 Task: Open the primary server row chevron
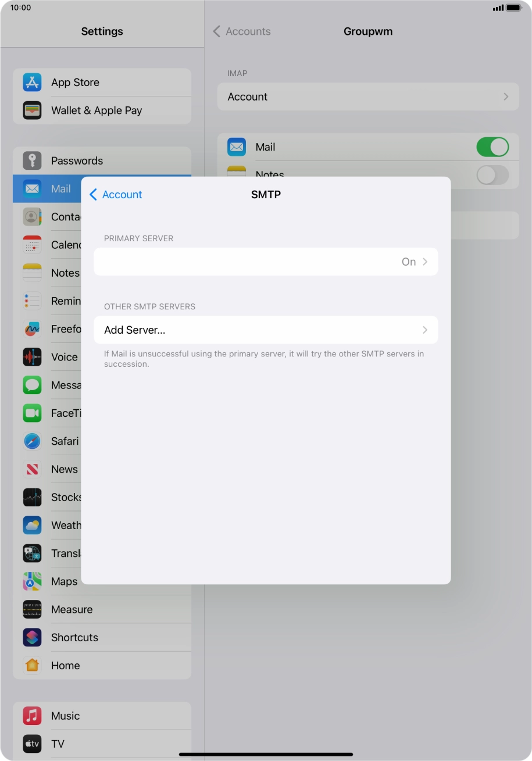point(425,262)
